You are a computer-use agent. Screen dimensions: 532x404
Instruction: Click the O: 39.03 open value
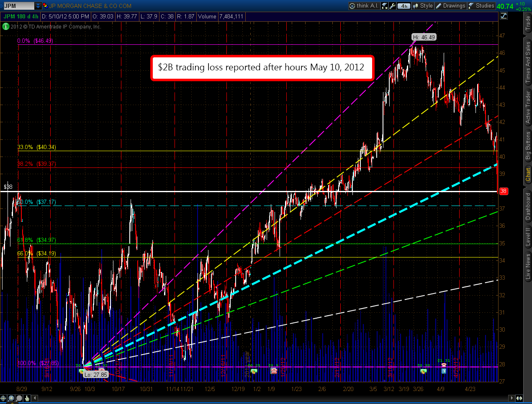(x=103, y=16)
